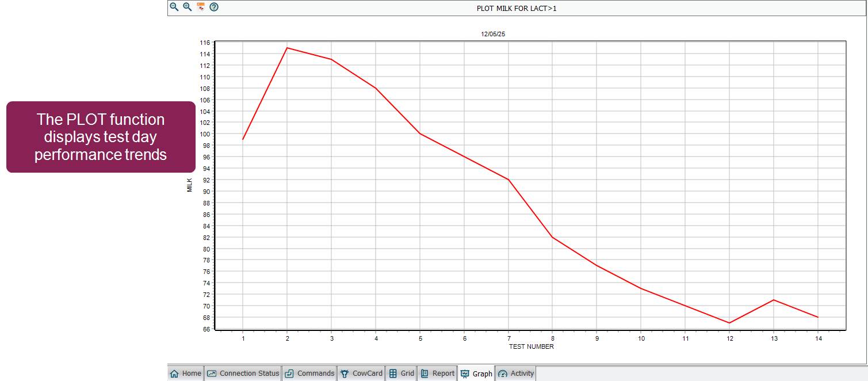Switch to the Connection Status tab

coord(249,374)
